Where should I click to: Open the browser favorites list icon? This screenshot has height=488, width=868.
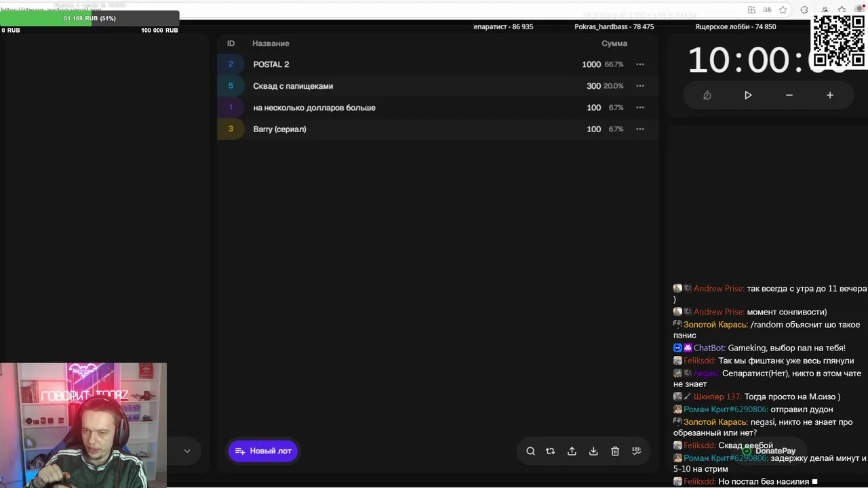[x=842, y=9]
